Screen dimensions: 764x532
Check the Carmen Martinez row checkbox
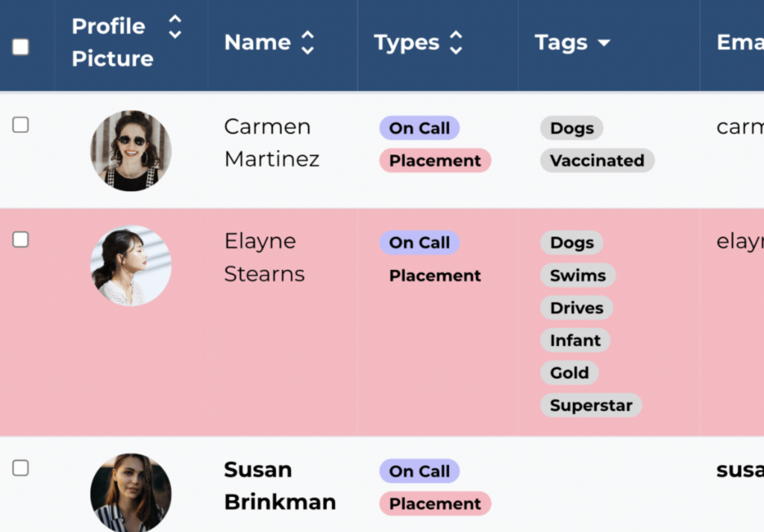click(21, 125)
